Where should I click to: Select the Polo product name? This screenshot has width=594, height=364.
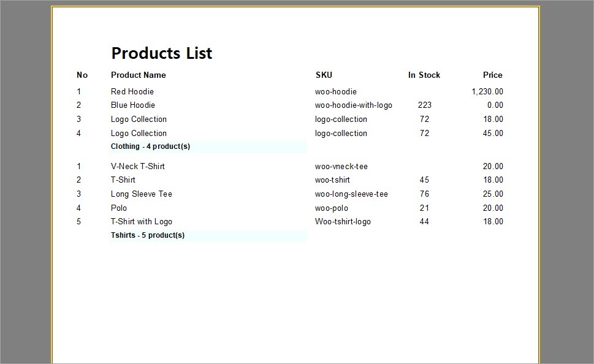click(119, 208)
